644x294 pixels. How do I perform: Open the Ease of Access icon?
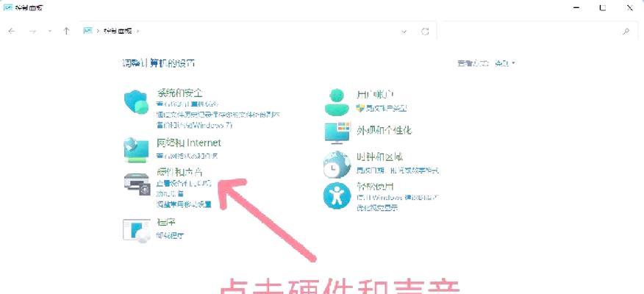[x=337, y=196]
